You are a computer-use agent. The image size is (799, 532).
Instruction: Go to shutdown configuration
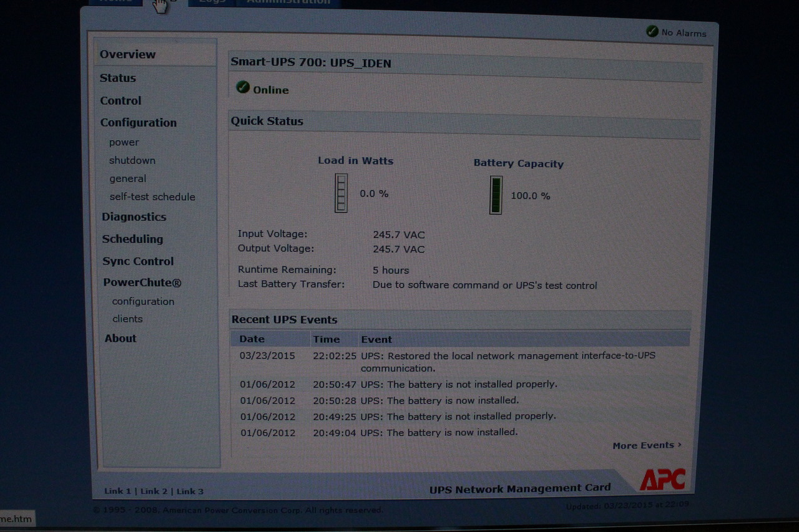coord(132,160)
